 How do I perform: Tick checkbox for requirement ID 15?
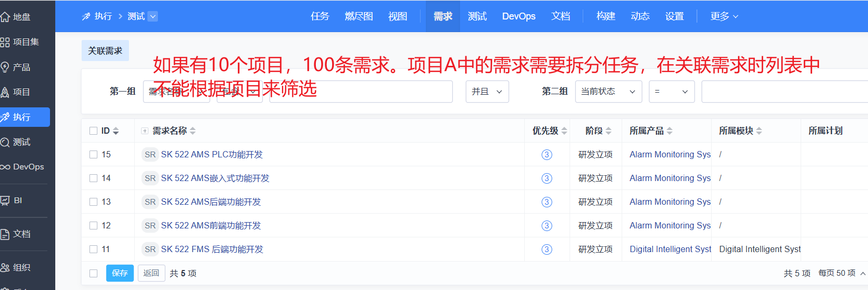click(x=94, y=154)
